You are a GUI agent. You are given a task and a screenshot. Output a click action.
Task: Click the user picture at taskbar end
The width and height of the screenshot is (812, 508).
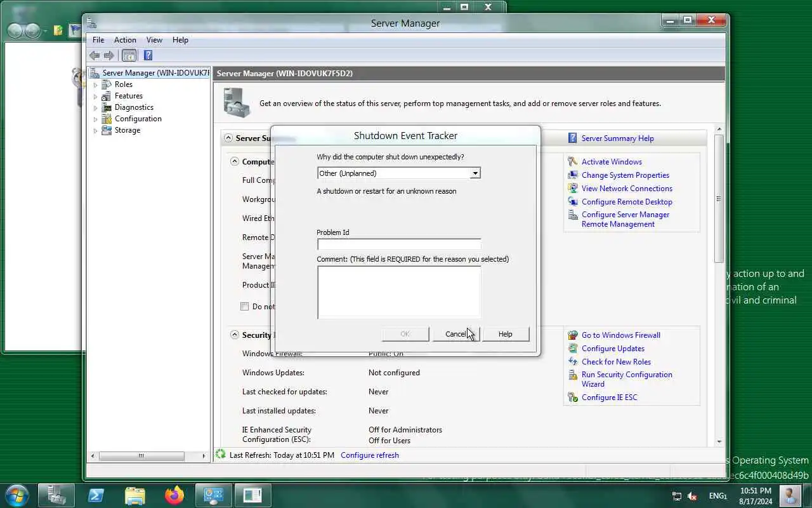(x=790, y=495)
